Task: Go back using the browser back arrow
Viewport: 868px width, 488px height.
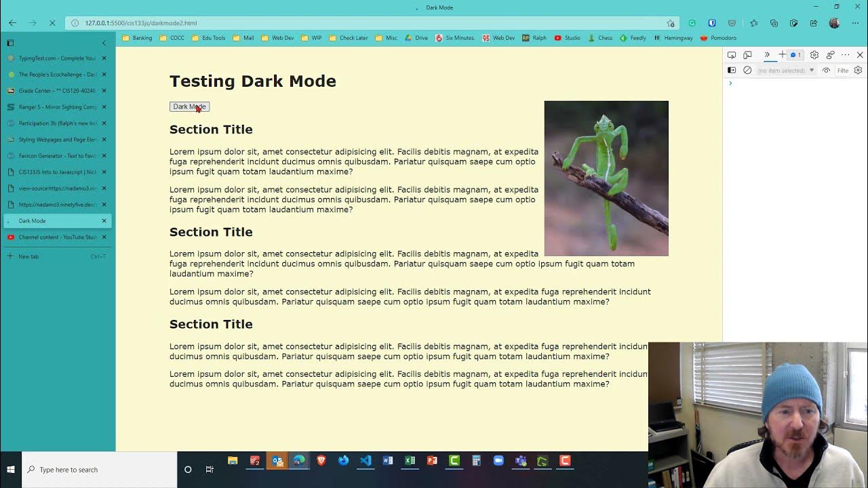Action: coord(12,23)
